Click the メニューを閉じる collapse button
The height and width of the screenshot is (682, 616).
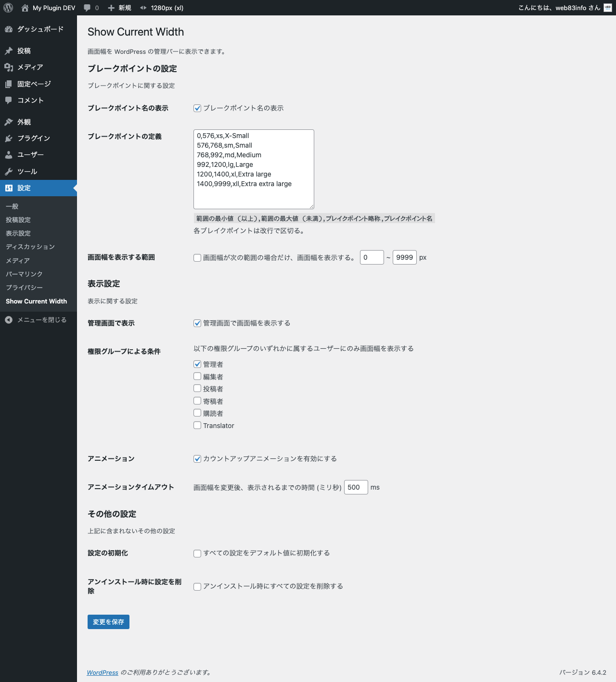tap(38, 320)
